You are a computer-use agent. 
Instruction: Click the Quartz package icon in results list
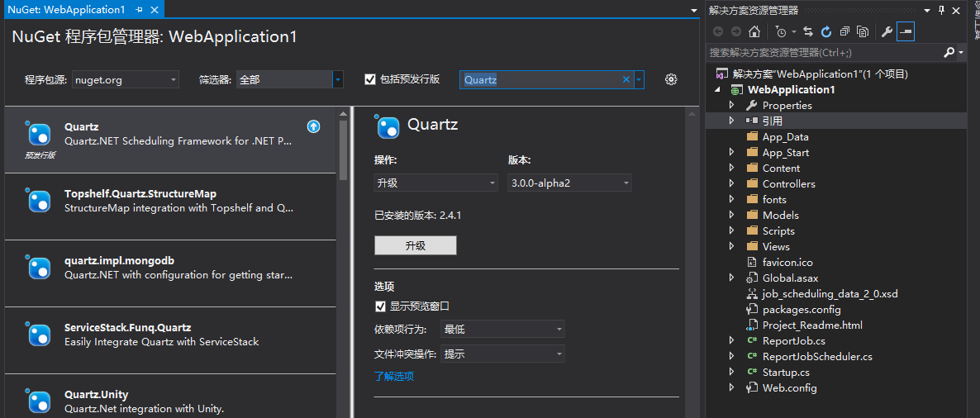click(x=37, y=133)
